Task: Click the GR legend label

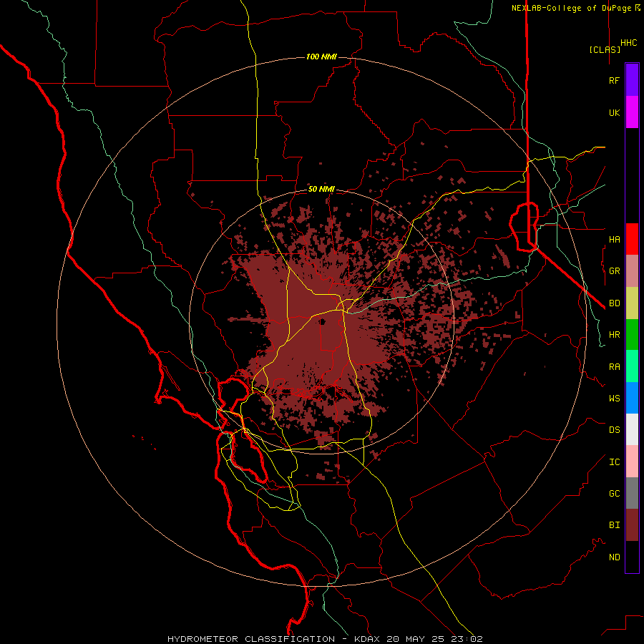Action: point(614,271)
